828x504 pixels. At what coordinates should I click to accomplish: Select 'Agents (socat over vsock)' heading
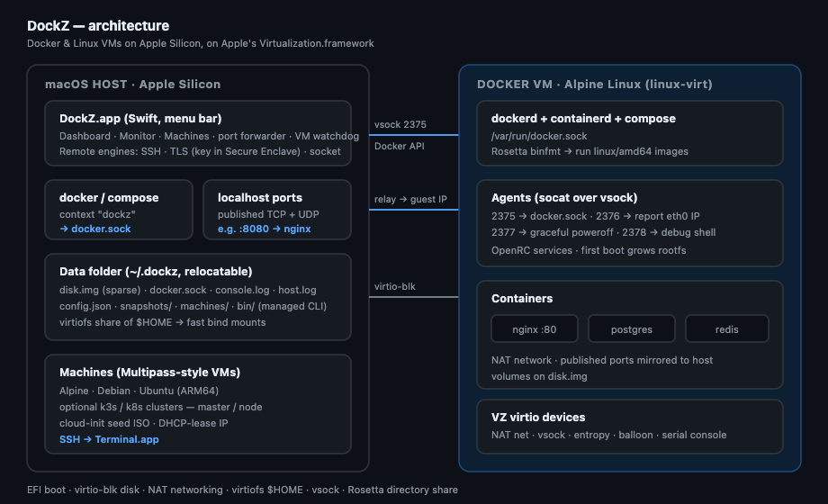click(564, 198)
